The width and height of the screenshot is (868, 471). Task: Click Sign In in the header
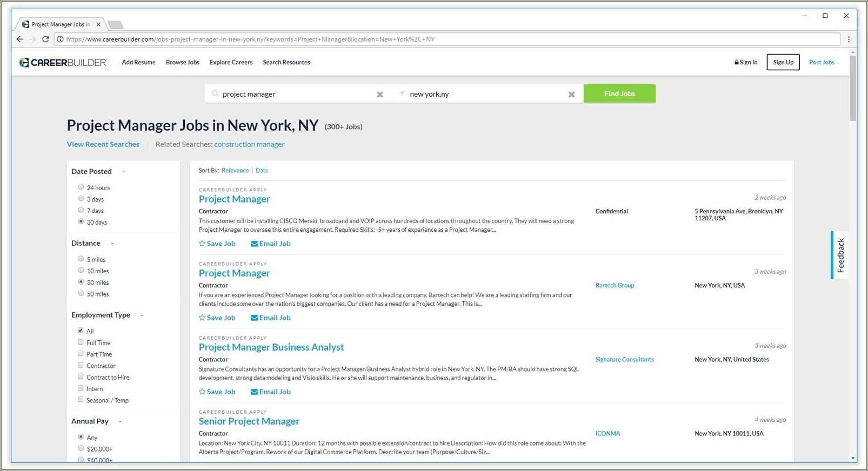(x=746, y=62)
